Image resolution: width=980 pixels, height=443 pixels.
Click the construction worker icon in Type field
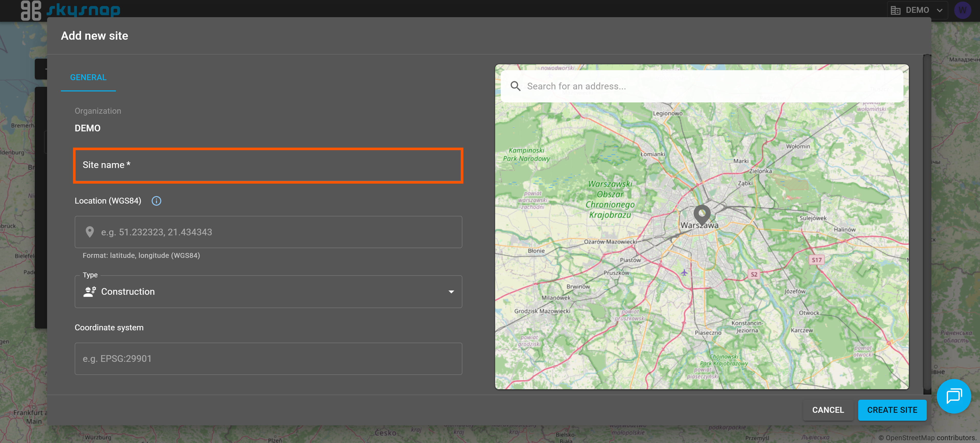point(90,292)
